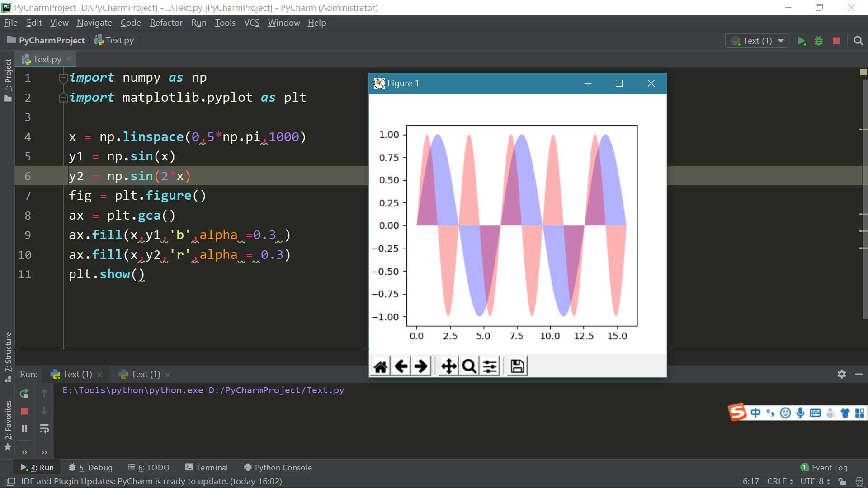Rerun Text using the run panel rerun icon
The height and width of the screenshot is (488, 868).
[x=24, y=394]
